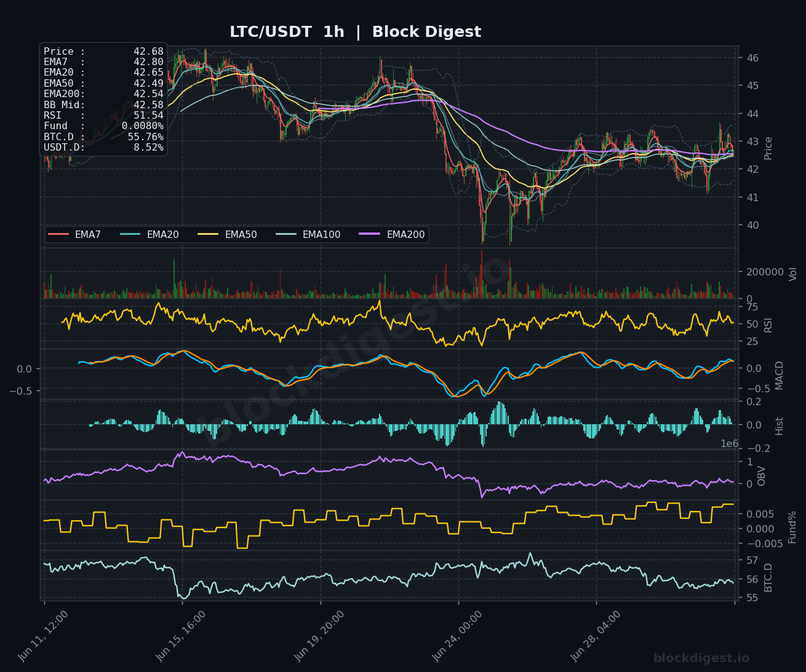This screenshot has width=806, height=672.
Task: Click the 'Vol' axis label
Action: point(792,274)
